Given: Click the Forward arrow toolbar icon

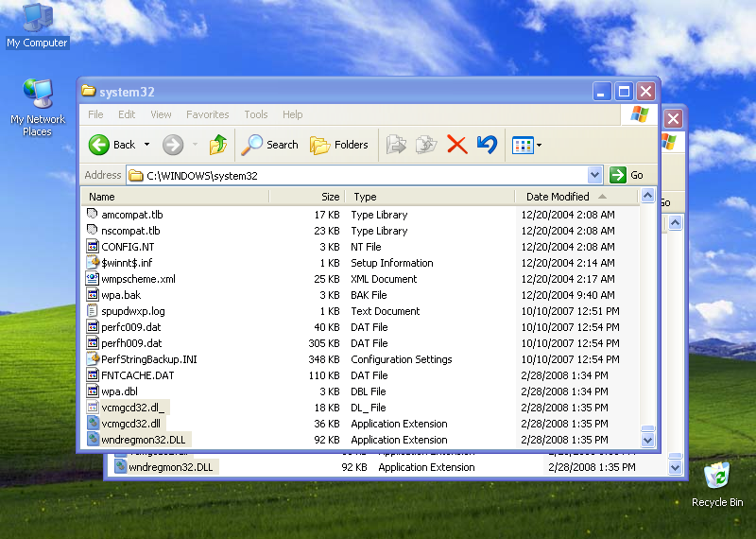Looking at the screenshot, I should (173, 145).
